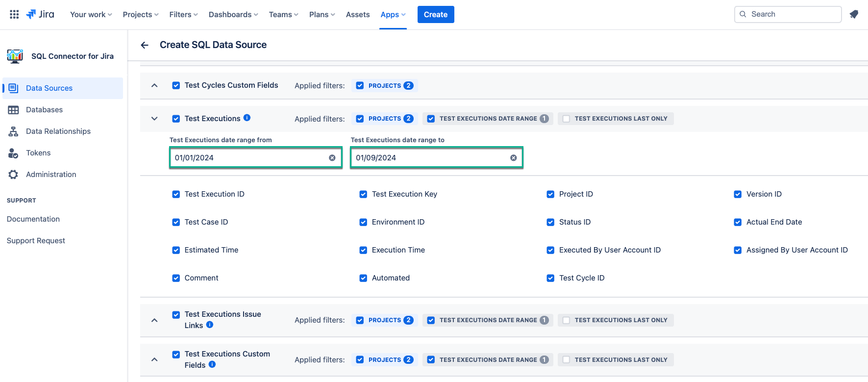Expand the Test Cycles Custom Fields section

click(x=154, y=85)
